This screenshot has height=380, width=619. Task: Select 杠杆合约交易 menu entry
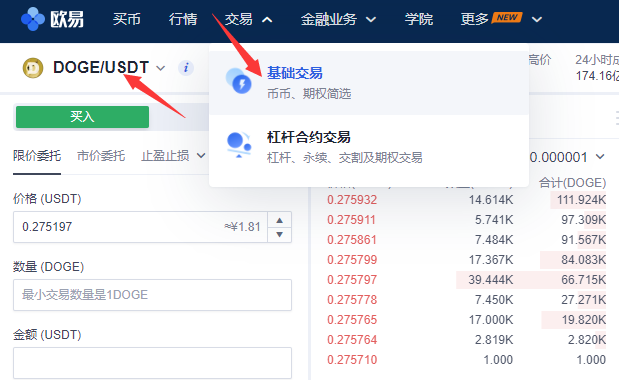tap(369, 147)
